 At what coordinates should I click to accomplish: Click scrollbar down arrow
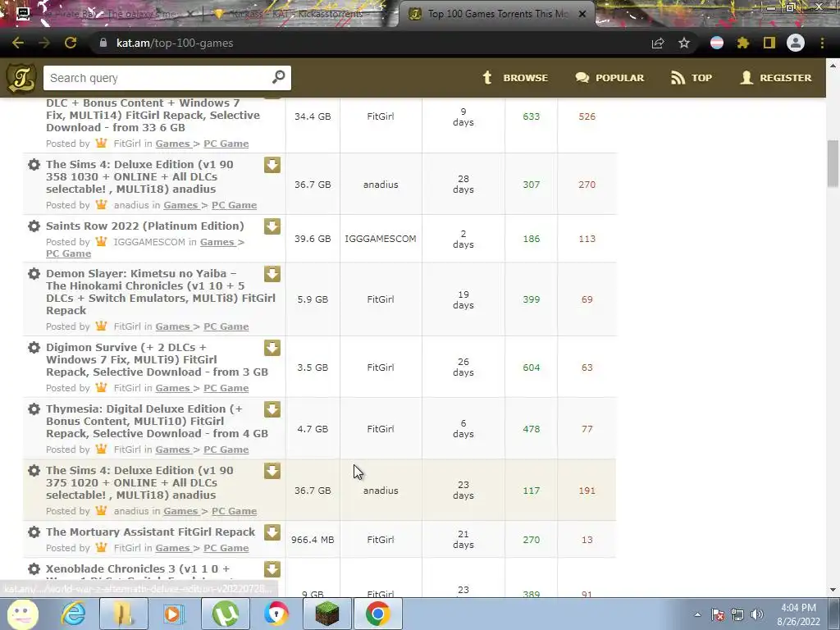pos(833,590)
